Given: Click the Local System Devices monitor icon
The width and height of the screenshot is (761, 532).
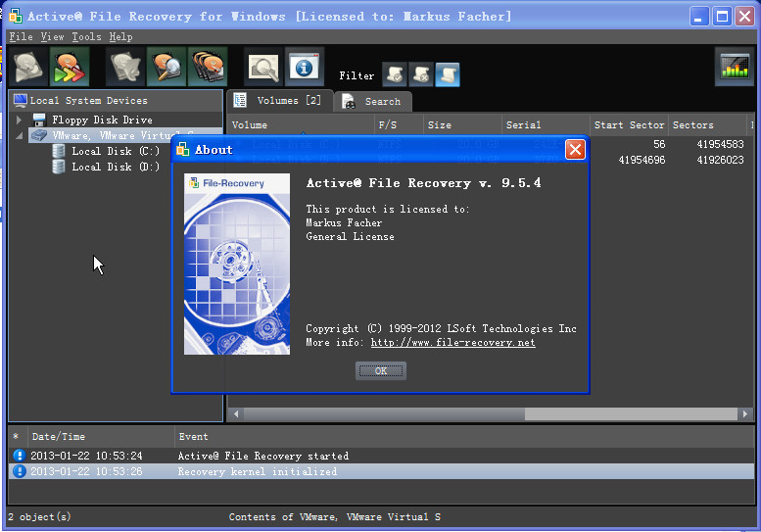Looking at the screenshot, I should click(x=21, y=101).
